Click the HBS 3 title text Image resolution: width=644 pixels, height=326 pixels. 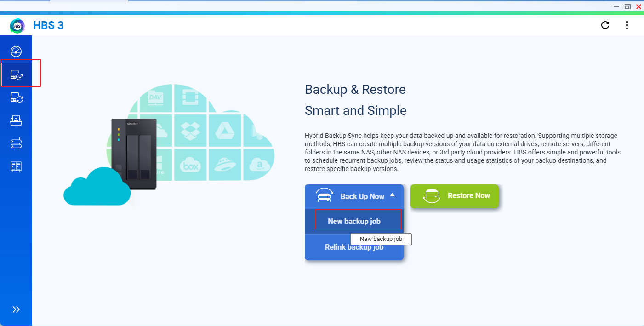48,25
